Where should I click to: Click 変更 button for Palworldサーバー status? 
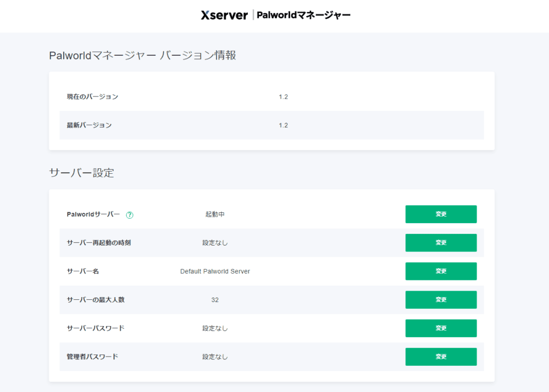[x=441, y=214]
